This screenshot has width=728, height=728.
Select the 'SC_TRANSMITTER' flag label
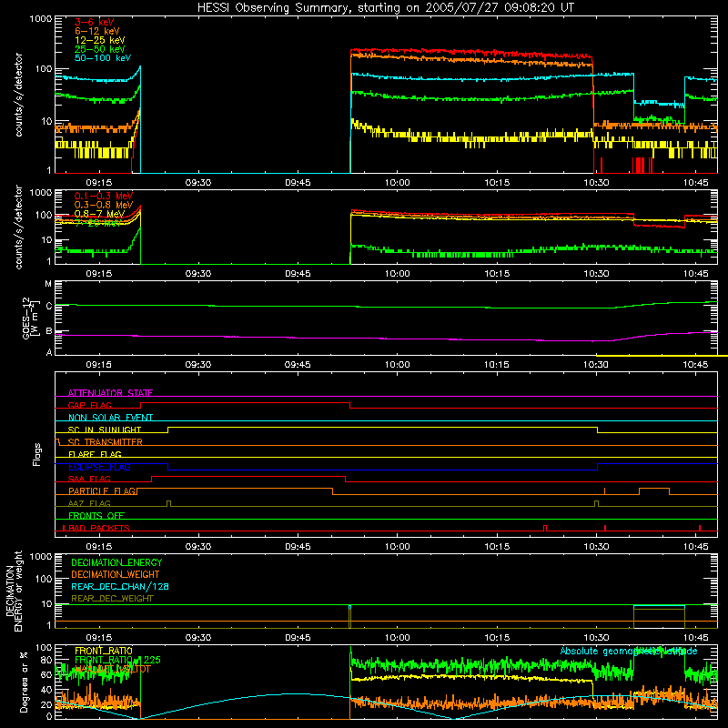point(105,441)
